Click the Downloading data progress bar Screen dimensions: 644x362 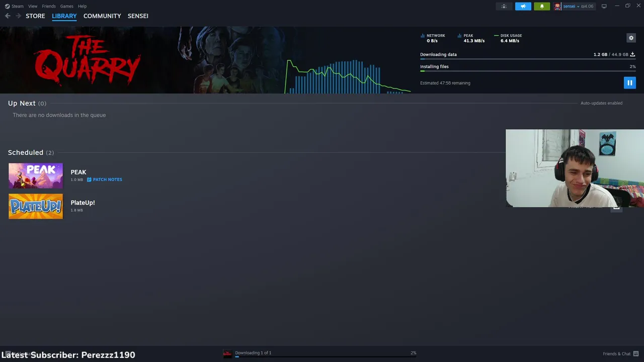click(528, 59)
